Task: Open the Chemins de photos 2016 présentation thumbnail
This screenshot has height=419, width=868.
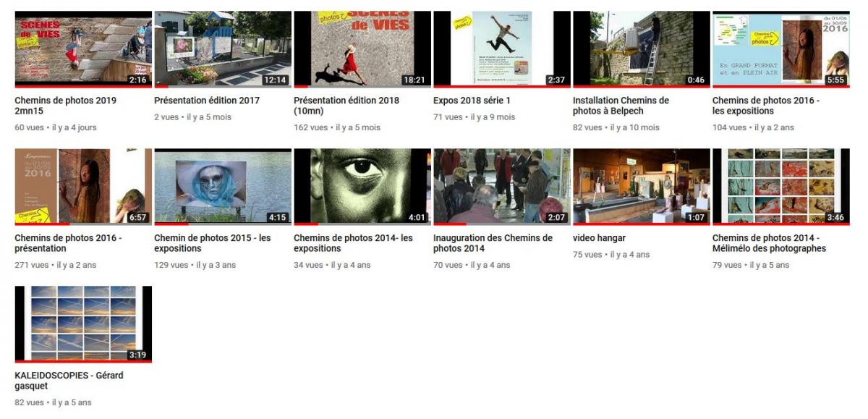Action: (x=83, y=186)
